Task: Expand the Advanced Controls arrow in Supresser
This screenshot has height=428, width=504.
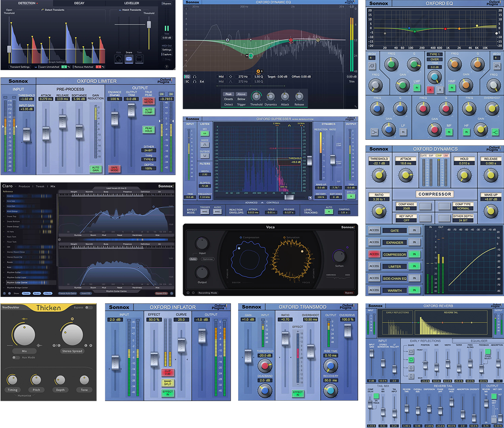Action: pos(262,202)
